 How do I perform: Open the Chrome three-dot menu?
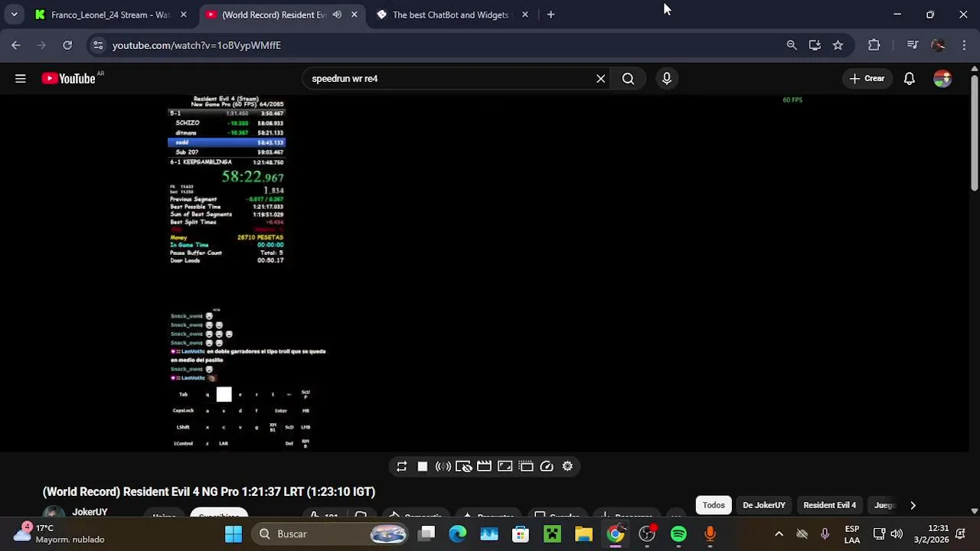tap(964, 45)
